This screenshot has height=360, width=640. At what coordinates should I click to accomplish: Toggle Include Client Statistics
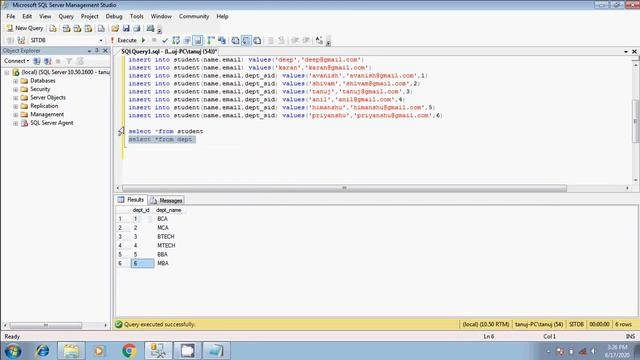(x=222, y=40)
